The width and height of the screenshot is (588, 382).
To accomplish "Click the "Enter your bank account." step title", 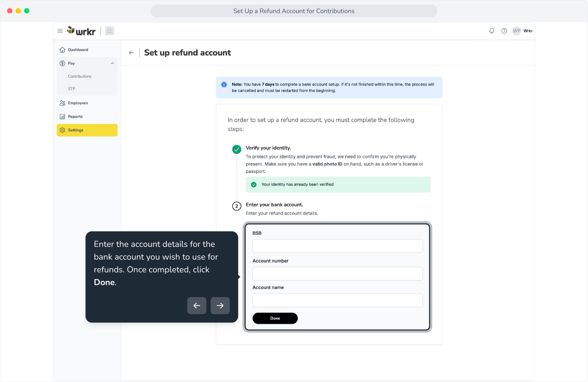I will [x=274, y=205].
